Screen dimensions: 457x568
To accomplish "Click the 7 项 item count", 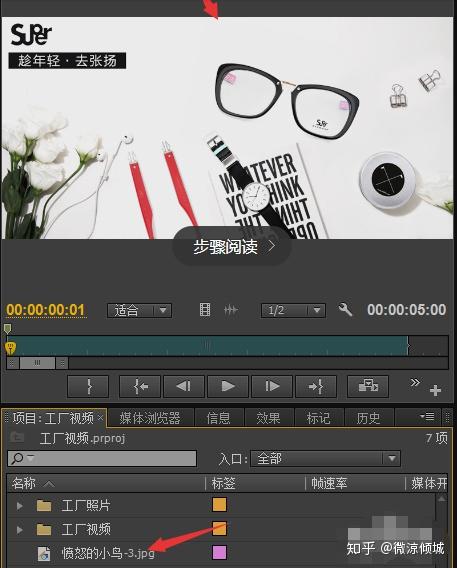I will (437, 438).
